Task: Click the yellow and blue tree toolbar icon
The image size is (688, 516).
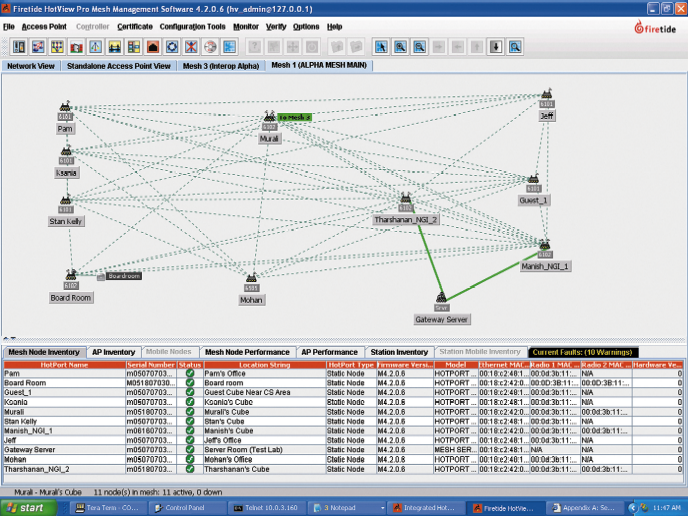Action: click(57, 47)
